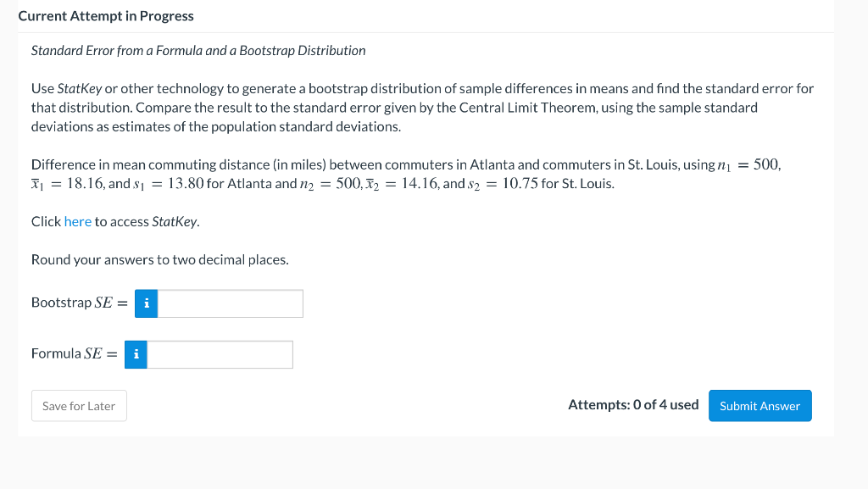Click the 'Current Attempt in Progress' heading
This screenshot has width=868, height=489.
106,16
